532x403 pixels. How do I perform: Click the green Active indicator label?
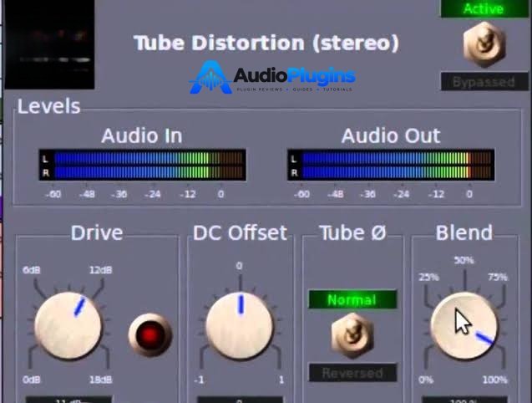[x=484, y=8]
